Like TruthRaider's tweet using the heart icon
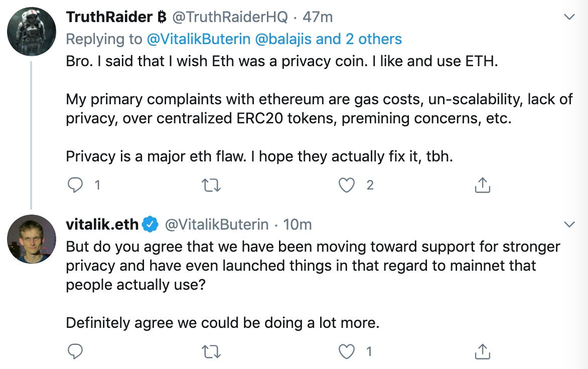588x369 pixels. [346, 184]
